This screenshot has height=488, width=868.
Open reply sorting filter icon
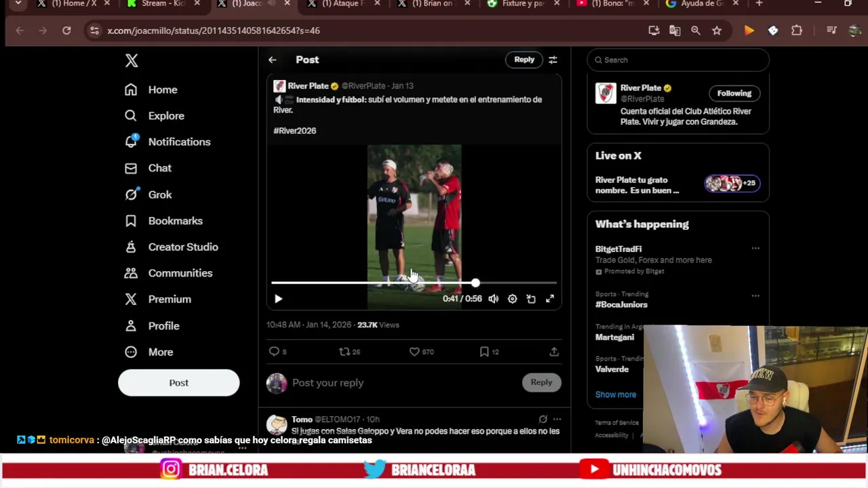tap(553, 60)
